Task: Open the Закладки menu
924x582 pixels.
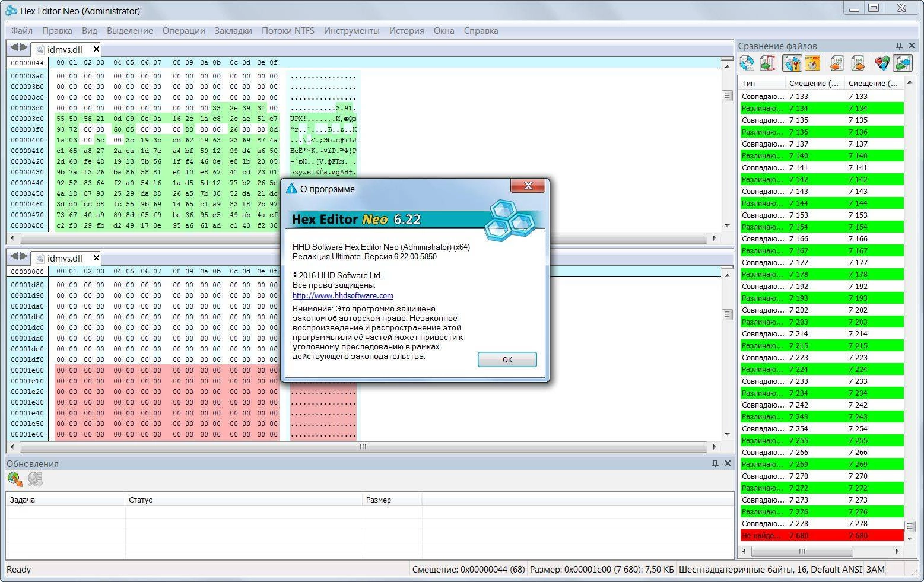Action: [x=233, y=31]
